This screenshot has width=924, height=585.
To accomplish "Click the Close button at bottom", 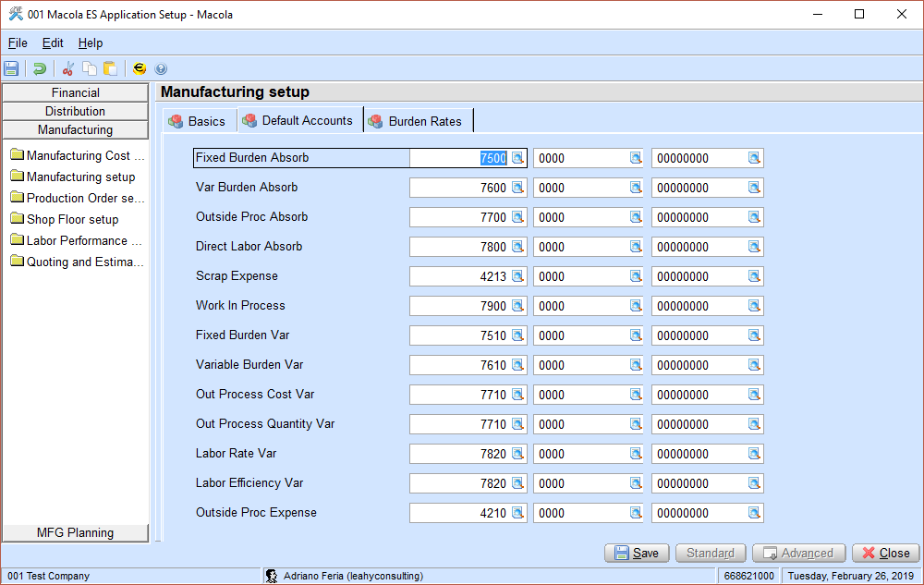I will (886, 554).
